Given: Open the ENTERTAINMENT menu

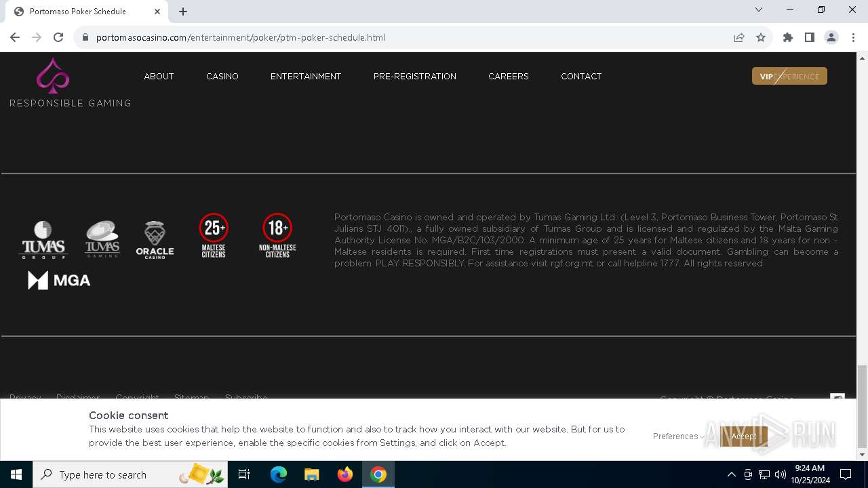Looking at the screenshot, I should (306, 77).
